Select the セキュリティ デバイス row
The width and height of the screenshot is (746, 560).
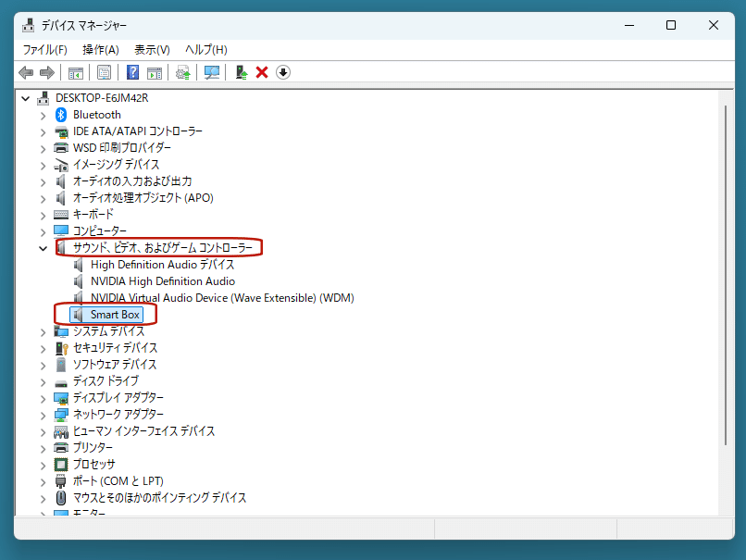pos(115,348)
